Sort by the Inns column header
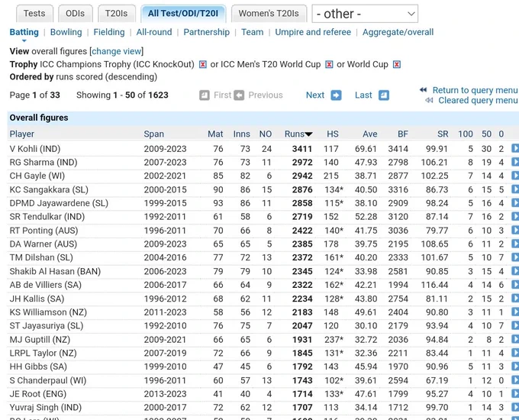519x420 pixels. tap(242, 134)
